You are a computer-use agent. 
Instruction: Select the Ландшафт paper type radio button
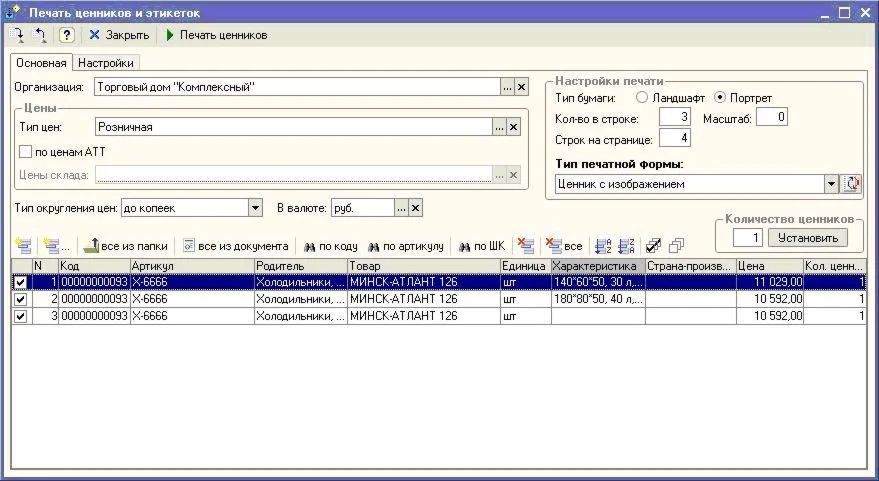pyautogui.click(x=642, y=98)
